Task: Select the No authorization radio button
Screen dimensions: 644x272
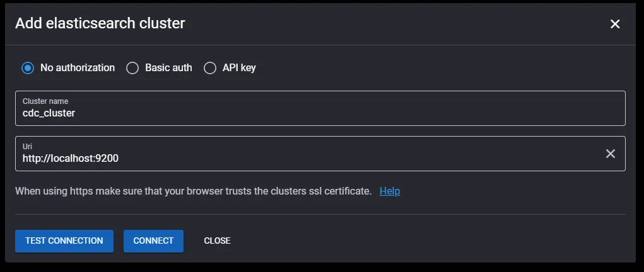Action: point(28,68)
